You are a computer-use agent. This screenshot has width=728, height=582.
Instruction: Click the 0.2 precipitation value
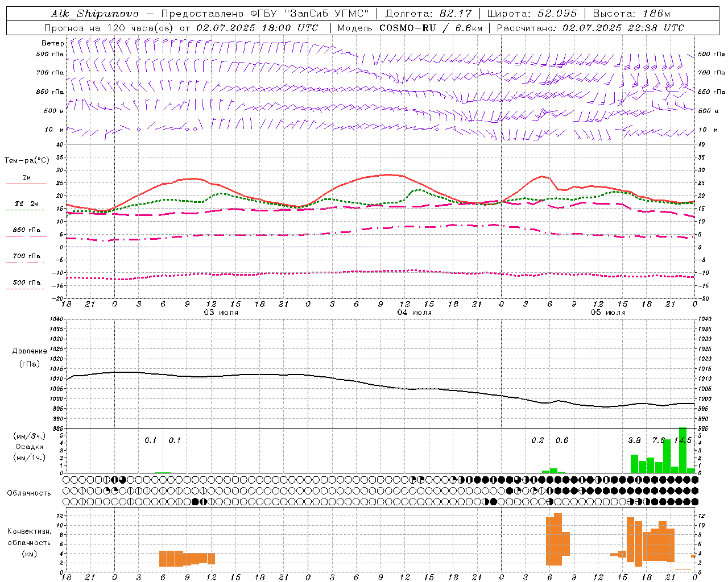537,440
